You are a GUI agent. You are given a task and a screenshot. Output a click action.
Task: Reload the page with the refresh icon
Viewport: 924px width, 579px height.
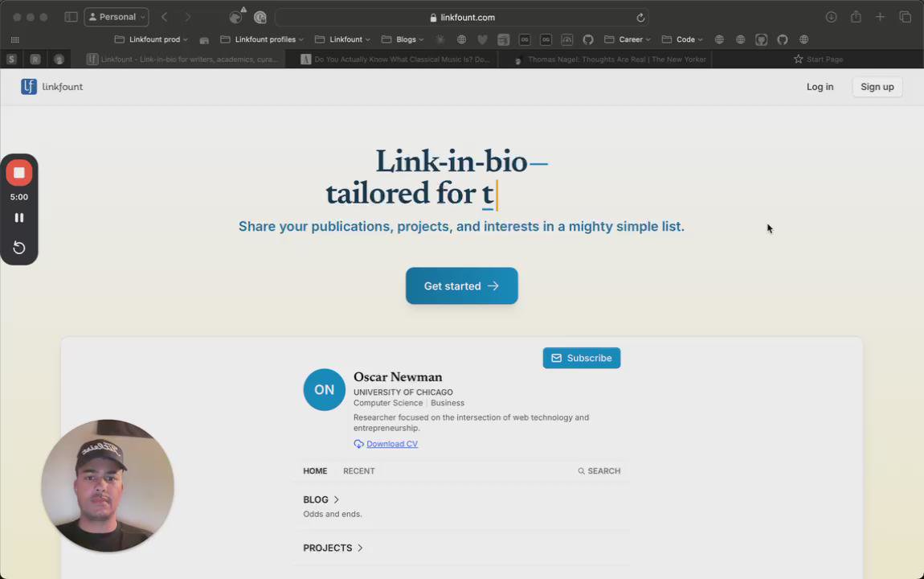[640, 18]
